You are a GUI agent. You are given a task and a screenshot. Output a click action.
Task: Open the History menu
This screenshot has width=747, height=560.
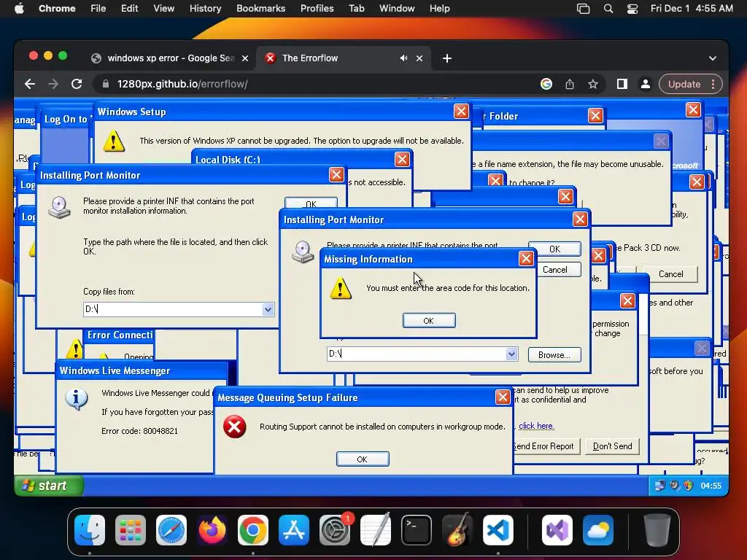(205, 9)
